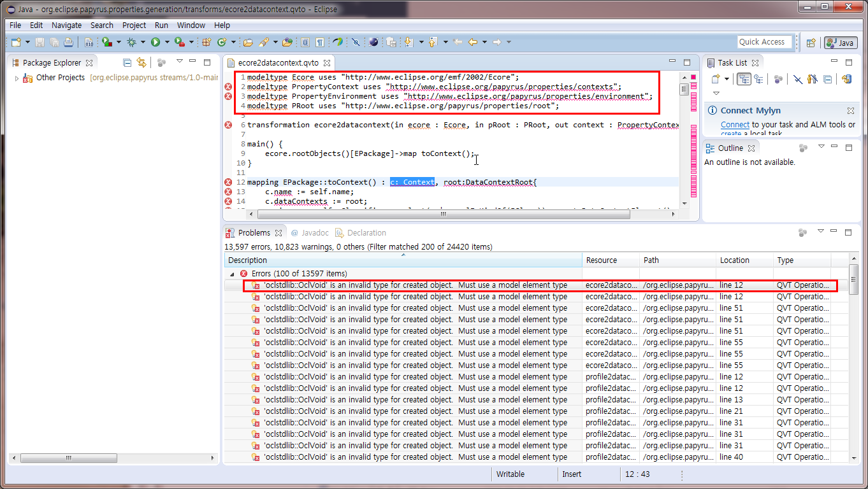Click the Quick Access search field
Image resolution: width=868 pixels, height=489 pixels.
764,42
